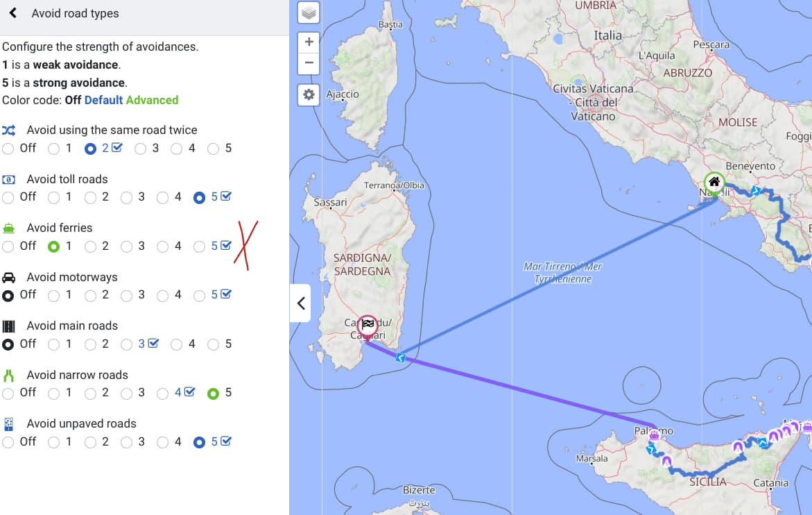
Task: Choose level 3 for Avoid main roads
Action: tap(126, 344)
